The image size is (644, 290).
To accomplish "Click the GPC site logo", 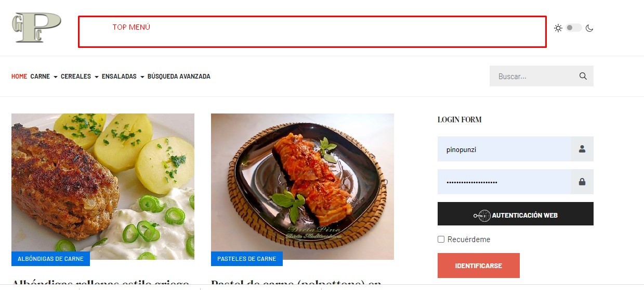I will tap(36, 28).
